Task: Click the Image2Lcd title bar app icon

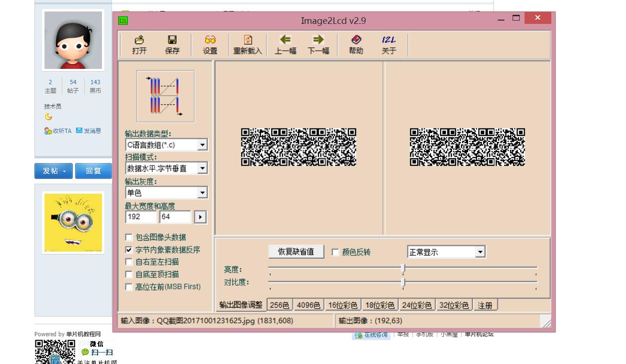Action: tap(123, 21)
